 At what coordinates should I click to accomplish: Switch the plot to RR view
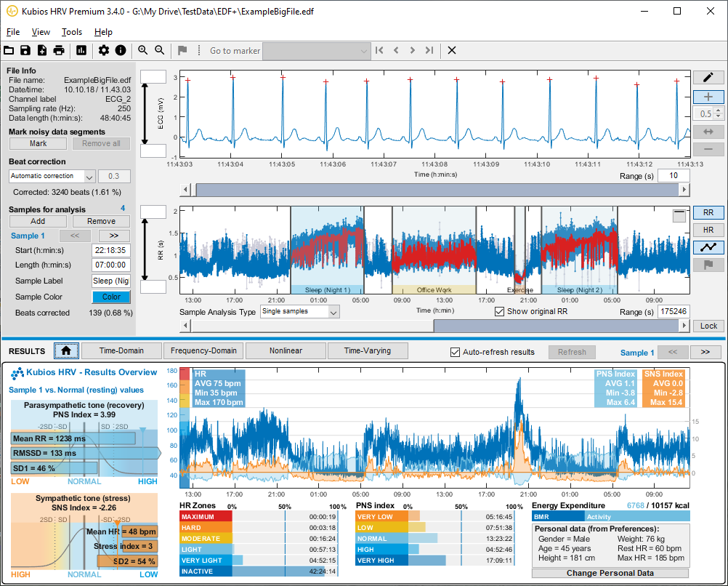pos(708,212)
